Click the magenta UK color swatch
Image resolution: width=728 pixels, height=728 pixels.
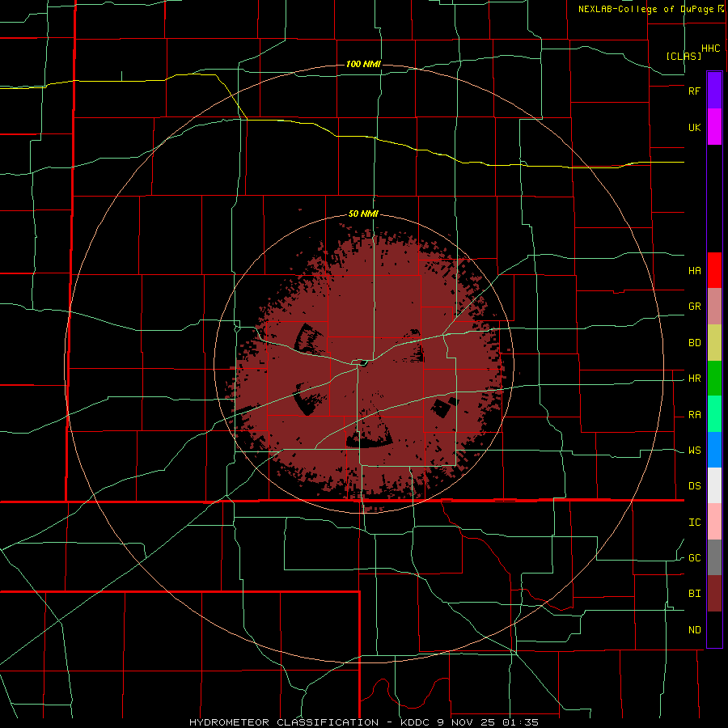click(x=714, y=126)
